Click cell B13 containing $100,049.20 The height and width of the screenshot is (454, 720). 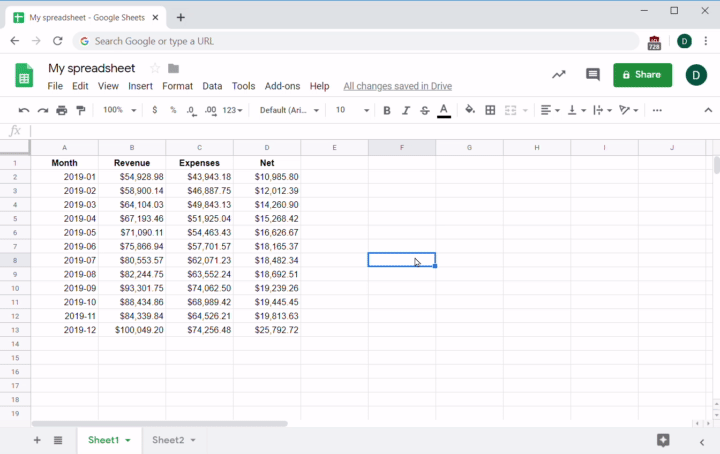pos(132,329)
